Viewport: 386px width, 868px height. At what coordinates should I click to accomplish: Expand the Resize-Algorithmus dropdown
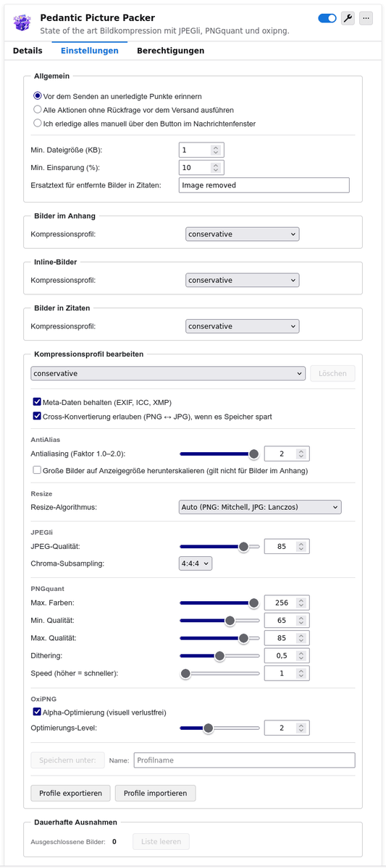pyautogui.click(x=260, y=507)
